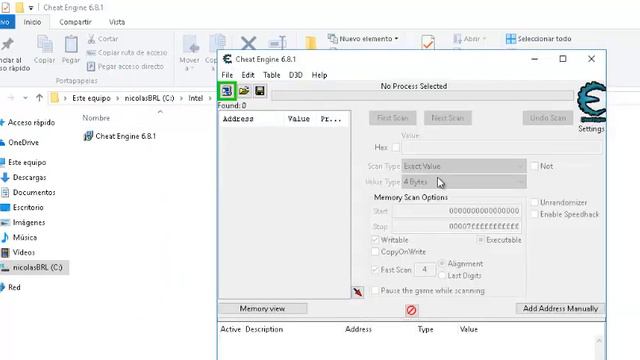Viewport: 640px width, 360px height.
Task: Toggle the CopyOnWrite checkbox
Action: [x=375, y=252]
